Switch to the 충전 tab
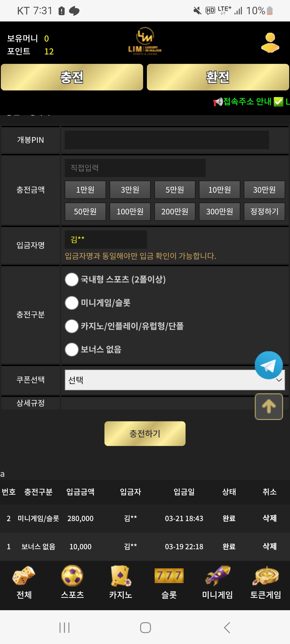Screen dimensions: 290x644 pyautogui.click(x=72, y=77)
